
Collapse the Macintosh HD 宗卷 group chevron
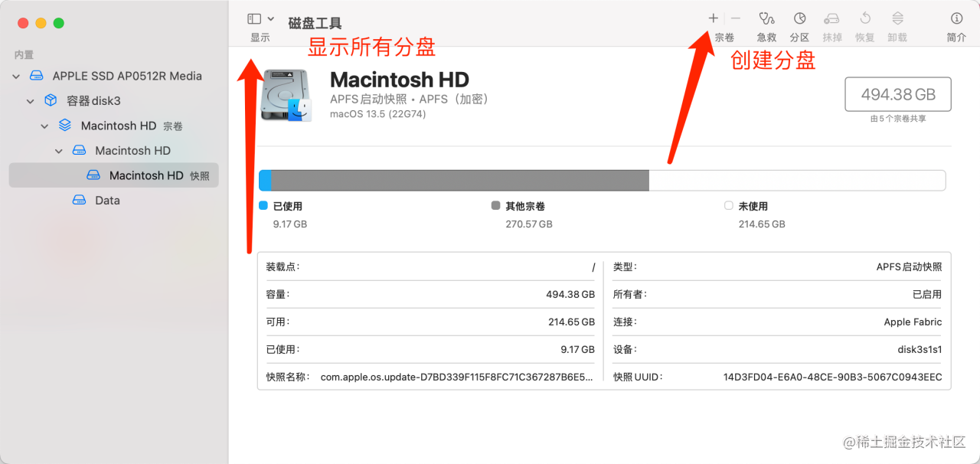[x=44, y=126]
